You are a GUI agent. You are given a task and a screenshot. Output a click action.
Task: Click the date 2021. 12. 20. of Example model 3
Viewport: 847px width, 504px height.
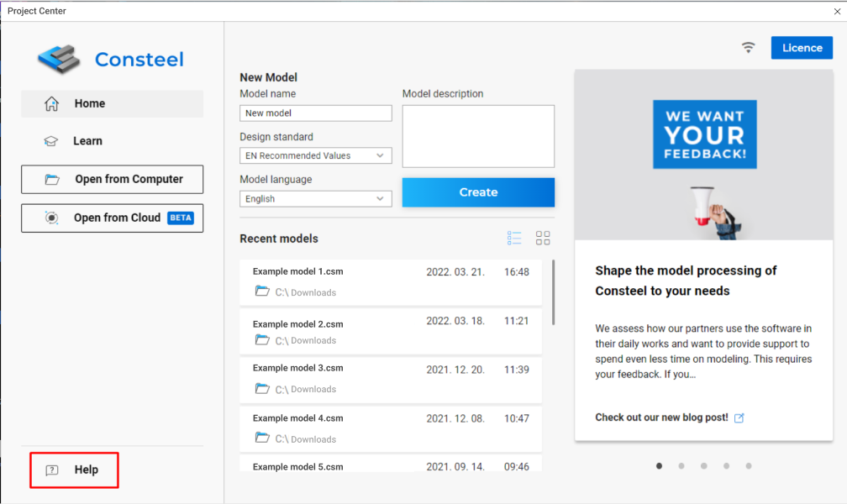[x=455, y=370]
